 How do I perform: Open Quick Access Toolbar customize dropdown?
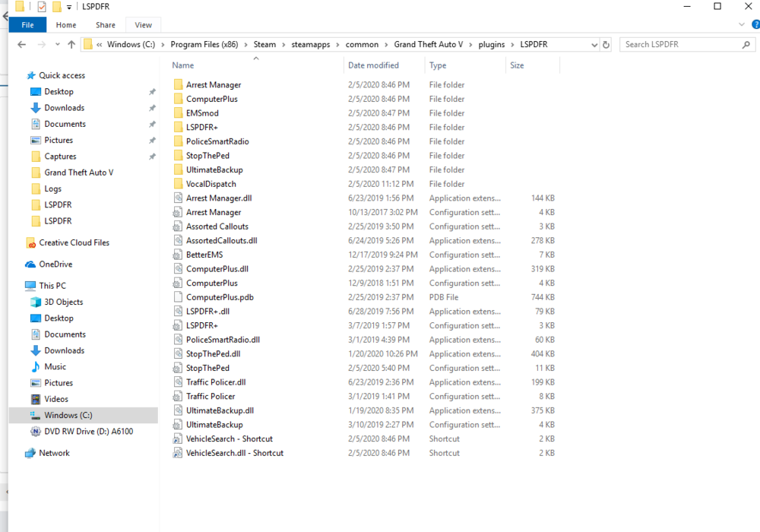(x=69, y=7)
